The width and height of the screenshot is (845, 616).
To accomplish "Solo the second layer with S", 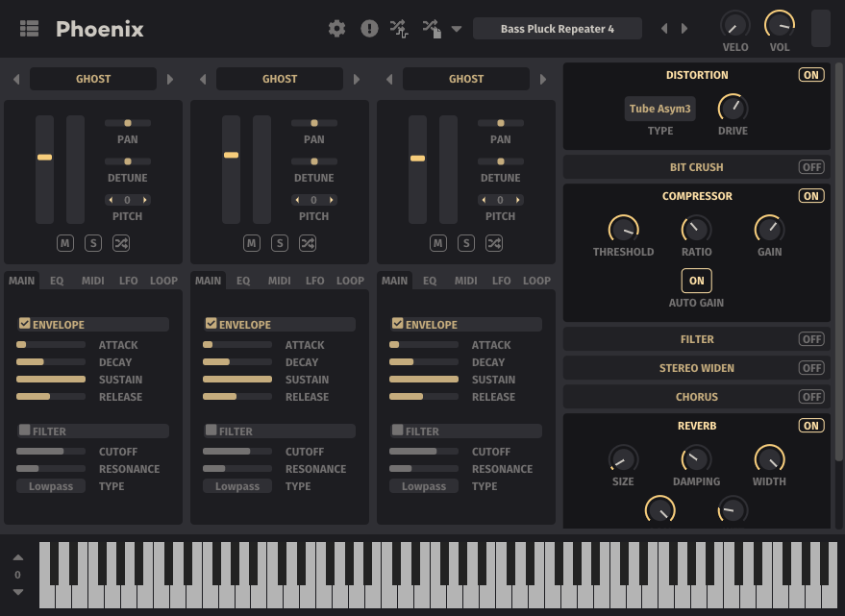I will pos(280,243).
